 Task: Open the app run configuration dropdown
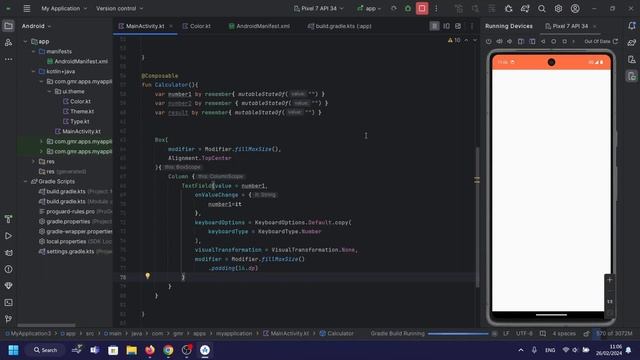click(x=369, y=8)
